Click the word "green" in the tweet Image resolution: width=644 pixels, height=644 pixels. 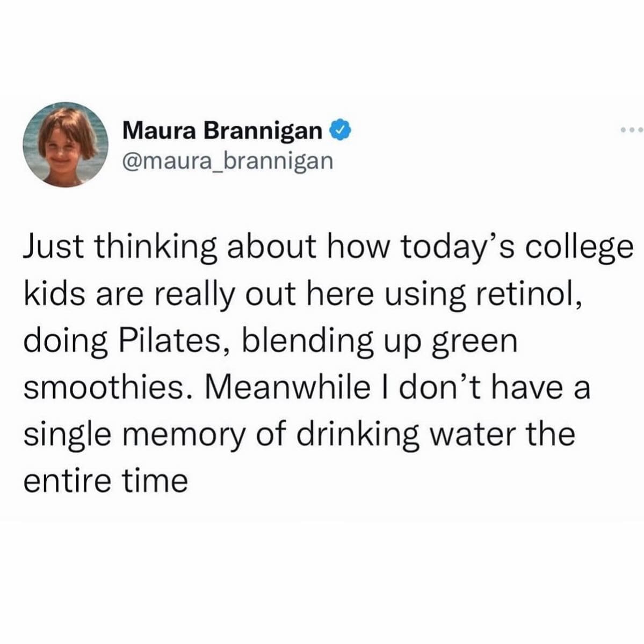click(x=471, y=341)
